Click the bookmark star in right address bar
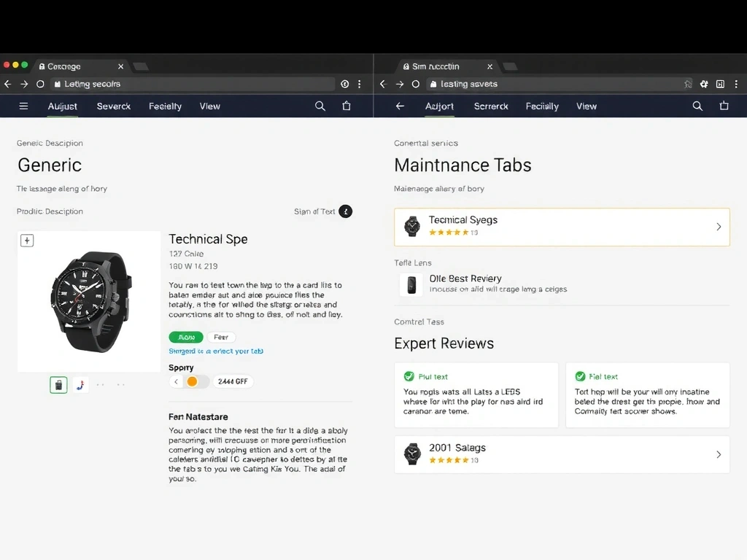 [688, 85]
